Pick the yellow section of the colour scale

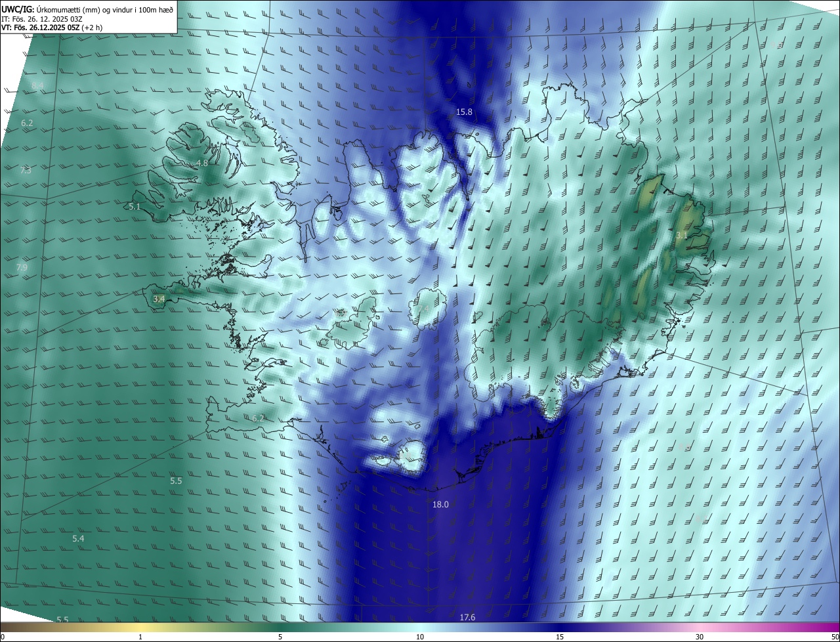point(140,628)
